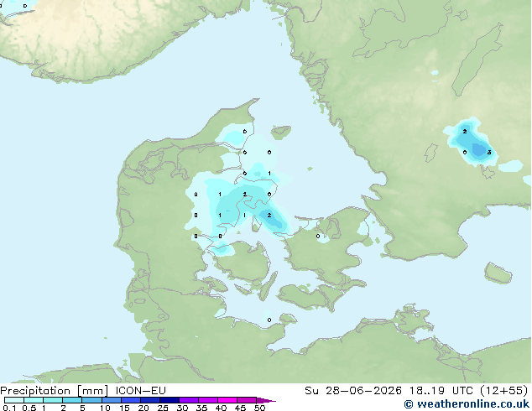Click the 30–35 mm purple legend swatch

click(188, 400)
